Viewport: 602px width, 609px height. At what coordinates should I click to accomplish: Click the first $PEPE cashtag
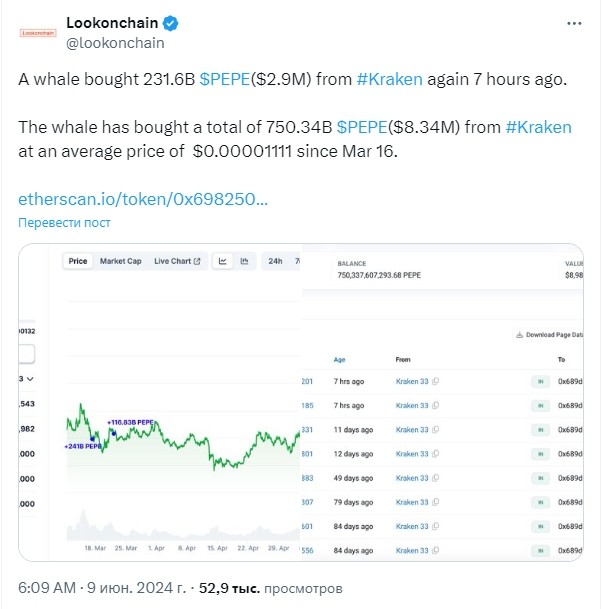[224, 79]
